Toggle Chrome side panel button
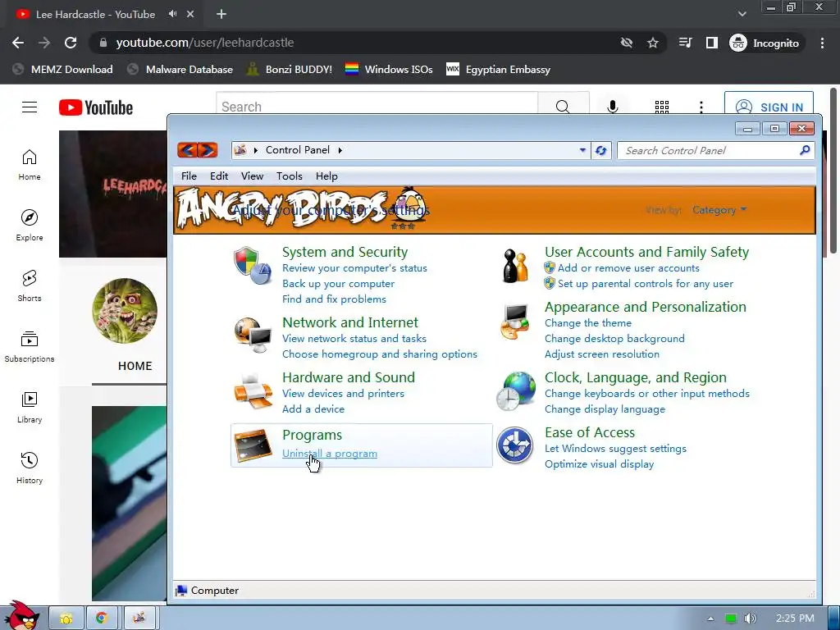840x630 pixels. tap(711, 43)
